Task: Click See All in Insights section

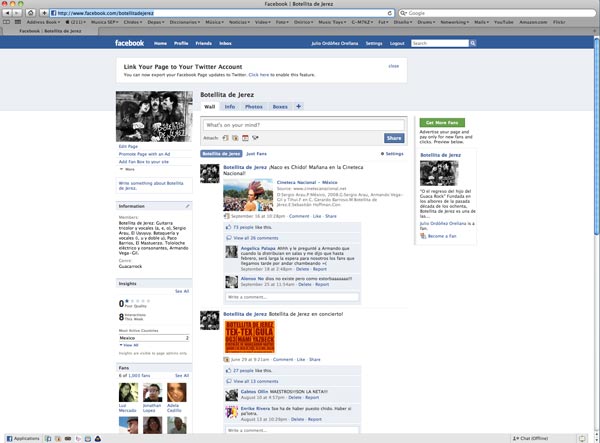Action: [182, 292]
